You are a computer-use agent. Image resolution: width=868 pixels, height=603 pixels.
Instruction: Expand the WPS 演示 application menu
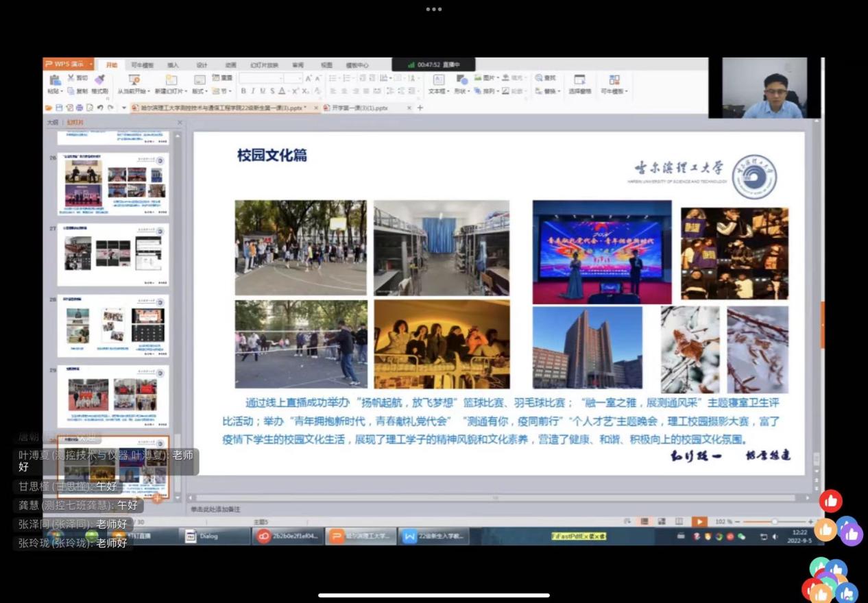(x=69, y=64)
